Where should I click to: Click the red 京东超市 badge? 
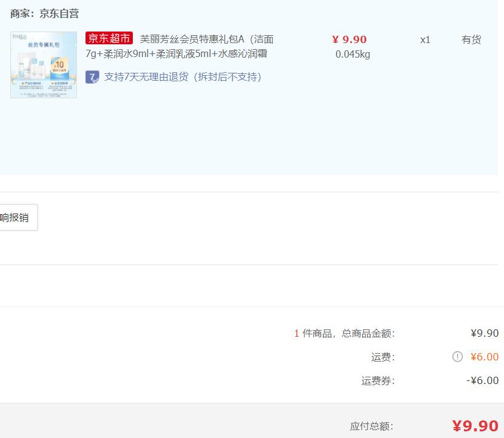[109, 39]
